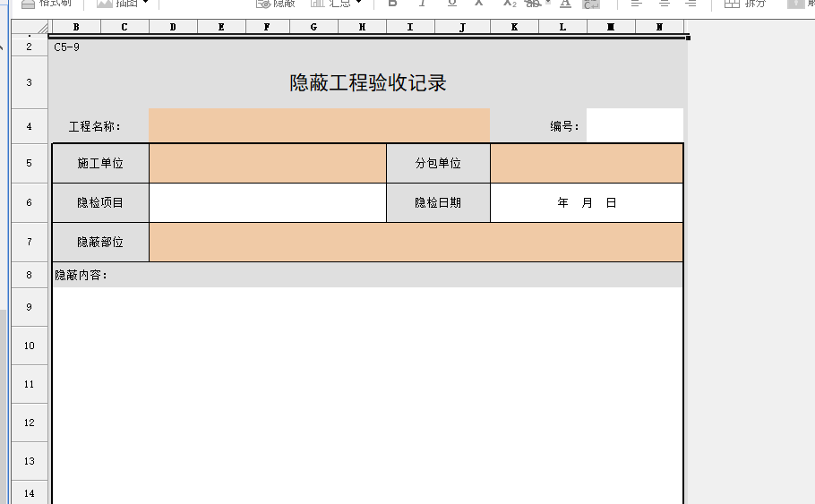Apply strikethrough text formatting
The width and height of the screenshot is (815, 504).
[x=534, y=4]
